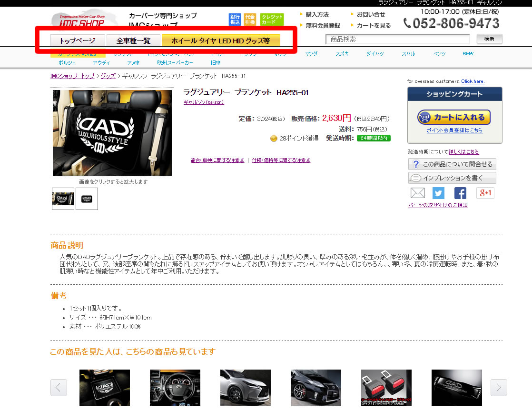This screenshot has width=532, height=411.
Task: Open the お問い合せ link
Action: point(371,15)
